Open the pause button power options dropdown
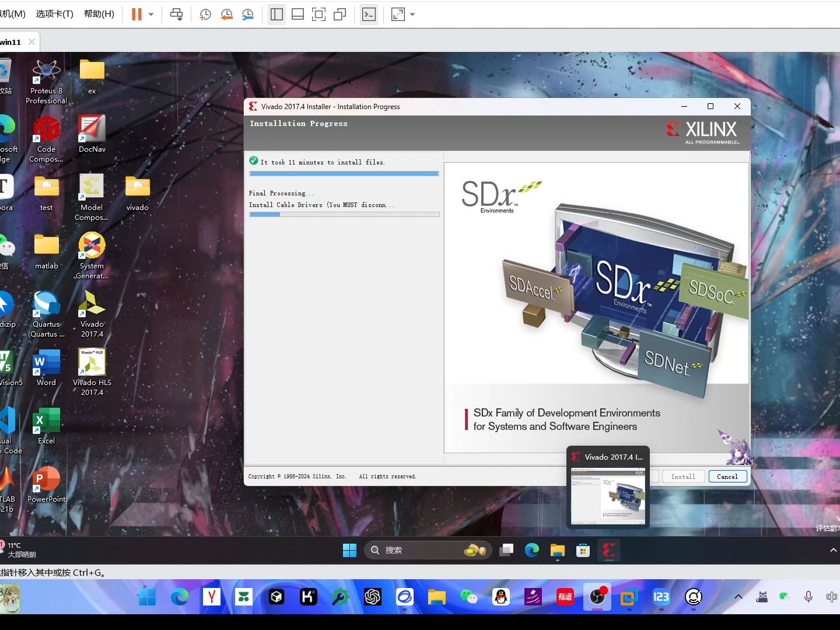 pos(151,14)
